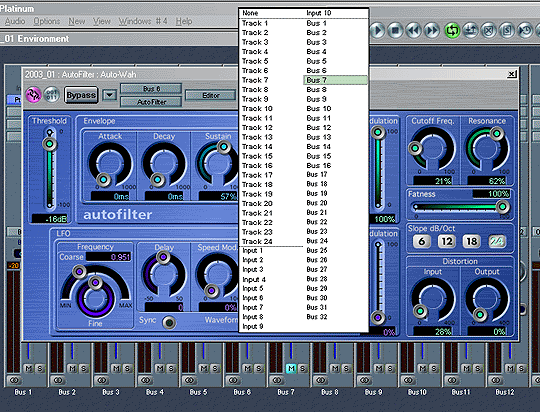Click the pink link icon in AutoFilter window

point(33,94)
